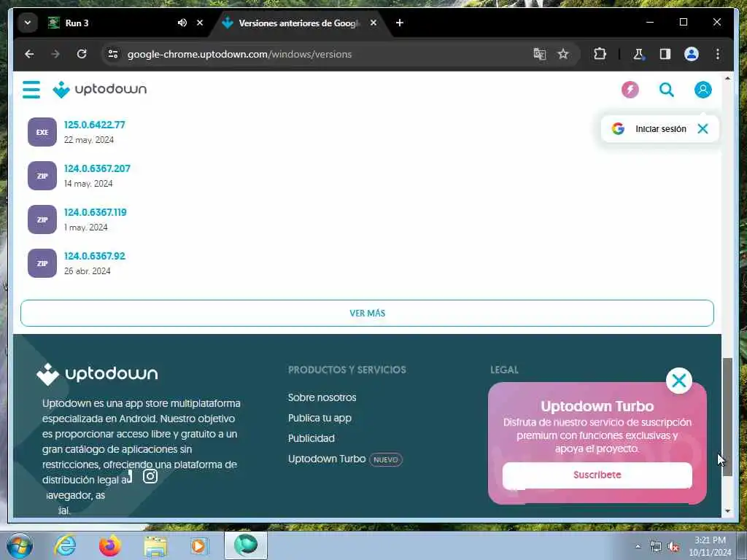
Task: Open the Chrome profile avatar
Action: coord(692,54)
